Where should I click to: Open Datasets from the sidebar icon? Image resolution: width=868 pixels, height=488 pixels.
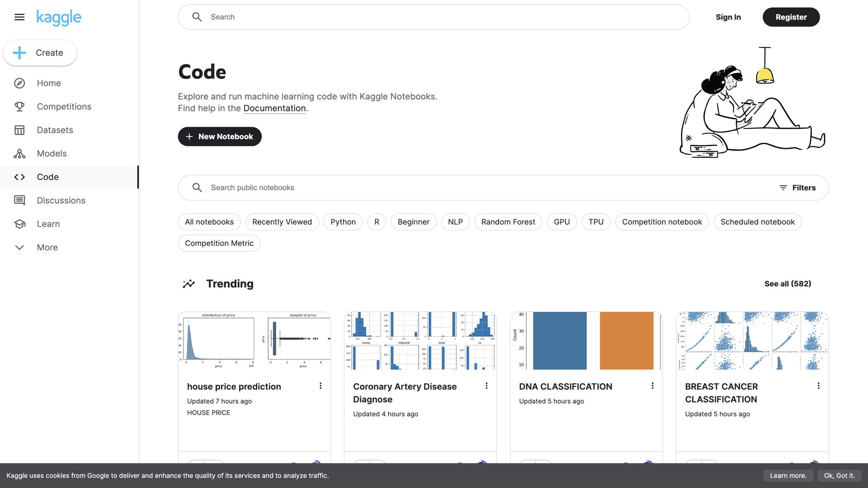coord(19,130)
